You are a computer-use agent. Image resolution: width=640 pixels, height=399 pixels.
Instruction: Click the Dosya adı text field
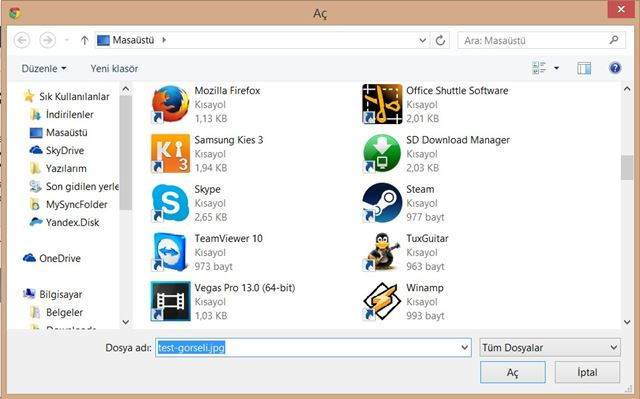click(313, 348)
